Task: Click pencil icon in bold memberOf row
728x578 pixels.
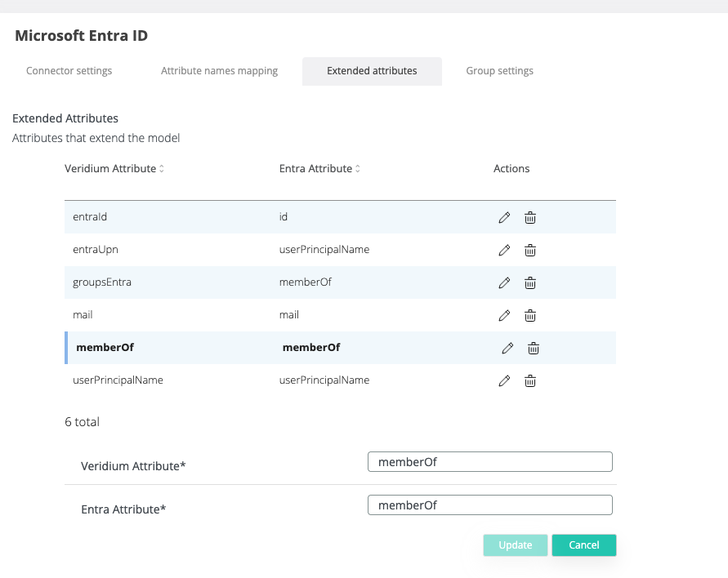Action: (x=507, y=349)
